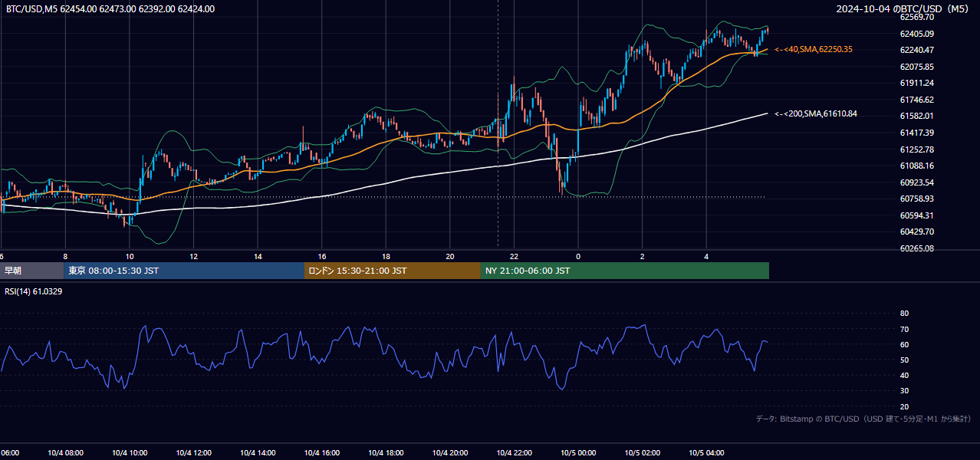Screen dimensions: 980x460
Task: Click hour tick 14 under the price chart
Action: (x=258, y=257)
